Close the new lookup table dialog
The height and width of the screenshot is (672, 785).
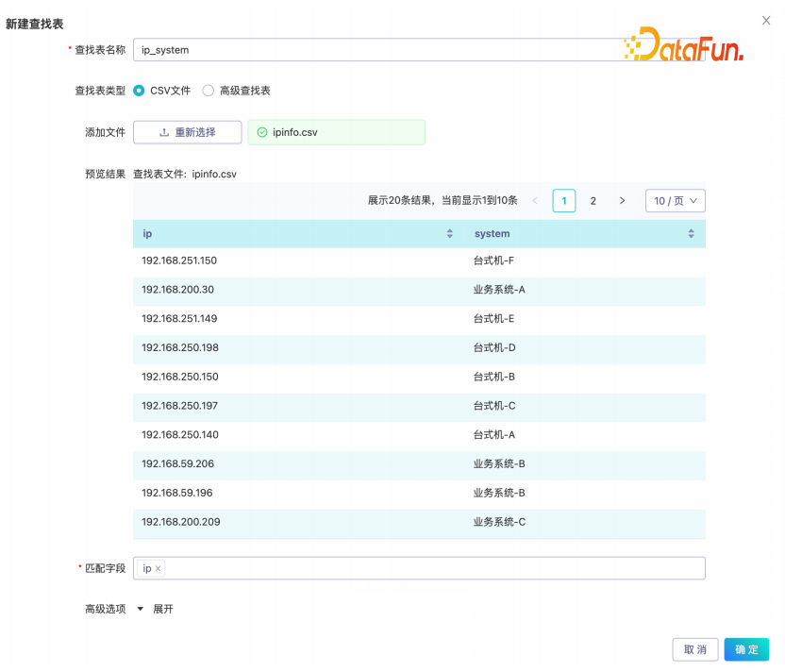click(x=765, y=20)
